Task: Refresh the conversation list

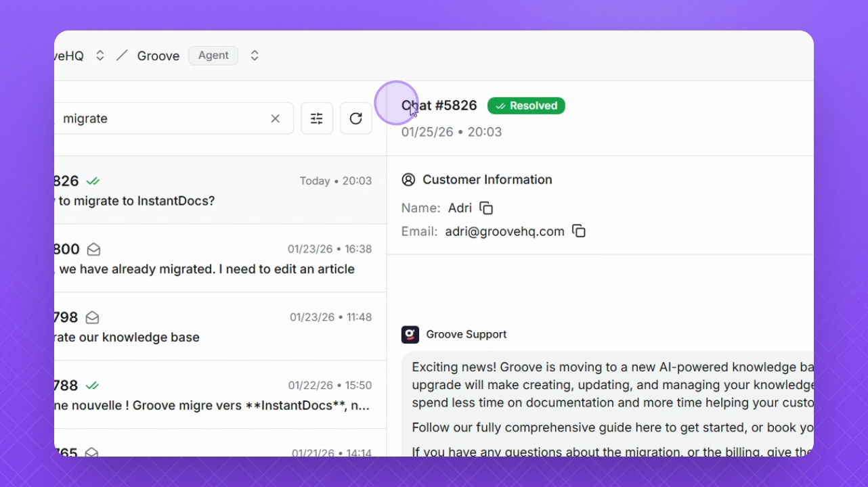Action: pos(356,118)
